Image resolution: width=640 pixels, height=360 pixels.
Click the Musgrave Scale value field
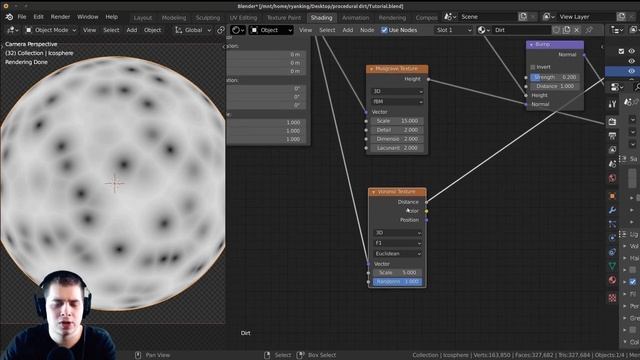tap(397, 121)
